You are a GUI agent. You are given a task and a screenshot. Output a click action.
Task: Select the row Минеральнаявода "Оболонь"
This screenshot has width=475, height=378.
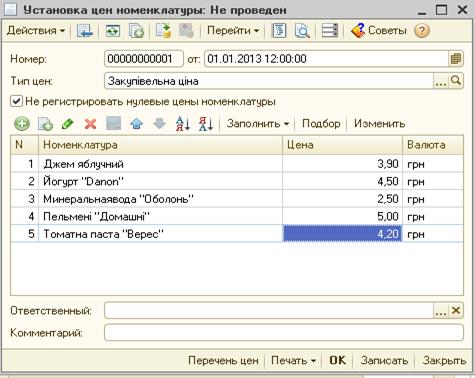point(237,199)
